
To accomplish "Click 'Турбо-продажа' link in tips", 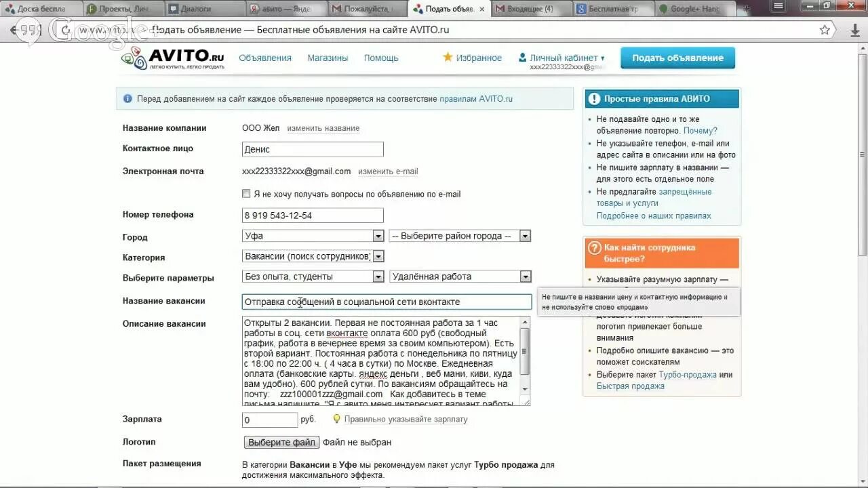I will click(x=688, y=375).
